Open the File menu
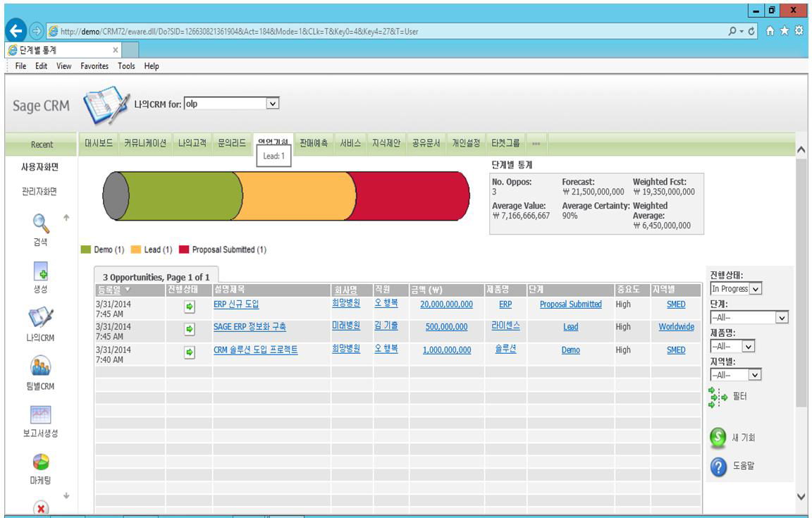812x518 pixels. 20,66
